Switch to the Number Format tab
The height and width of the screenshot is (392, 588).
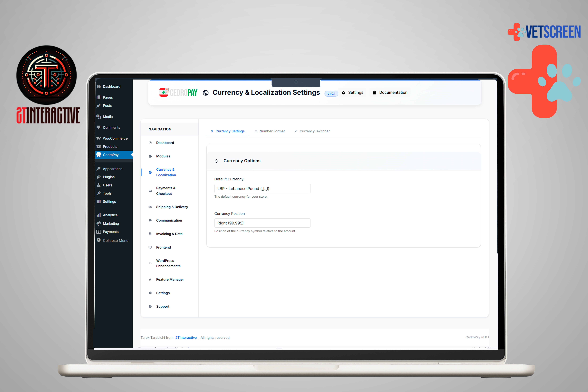point(272,131)
